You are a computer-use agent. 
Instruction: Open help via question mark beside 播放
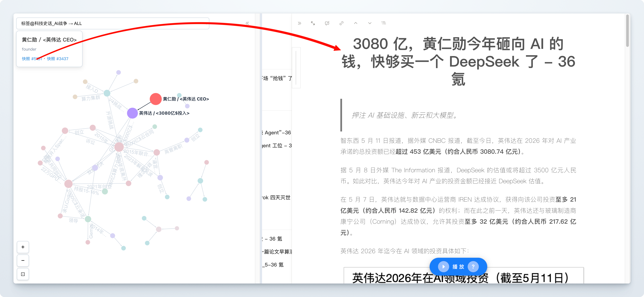(473, 267)
